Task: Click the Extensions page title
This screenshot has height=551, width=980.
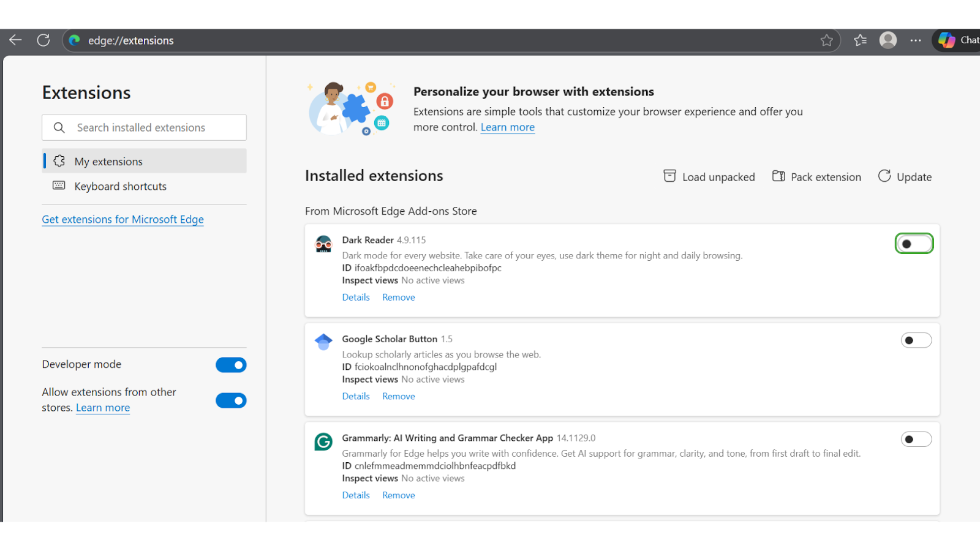Action: point(86,92)
